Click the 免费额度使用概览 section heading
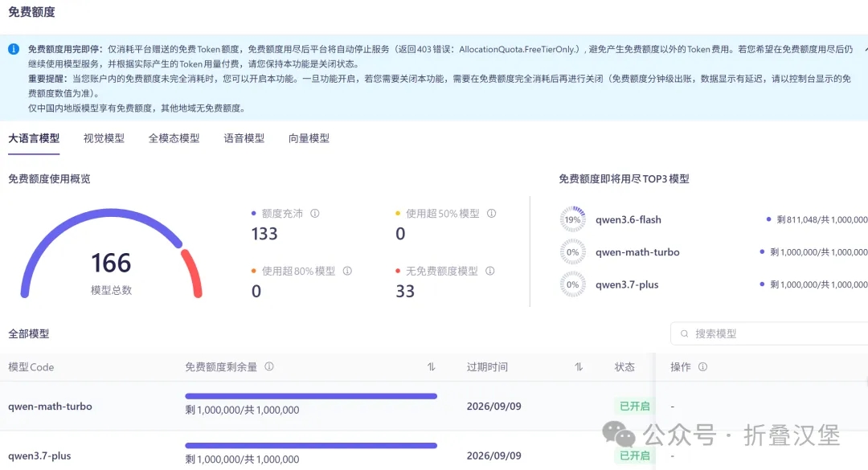This screenshot has height=470, width=868. [x=49, y=179]
